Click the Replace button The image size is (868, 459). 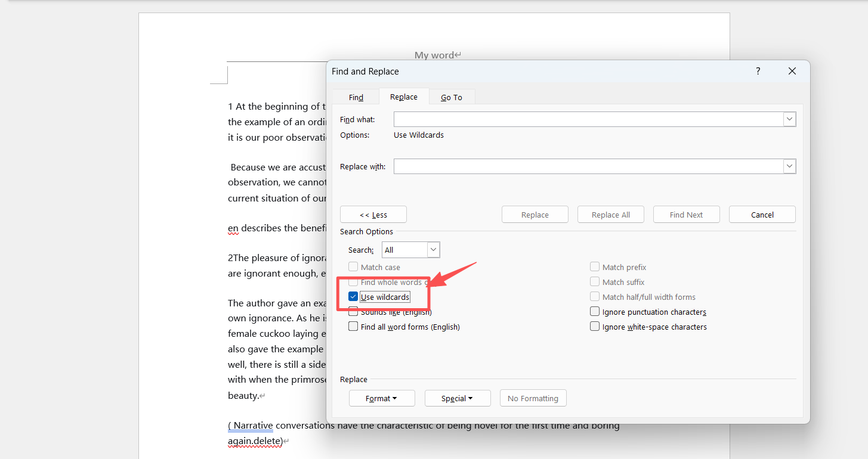click(x=535, y=215)
